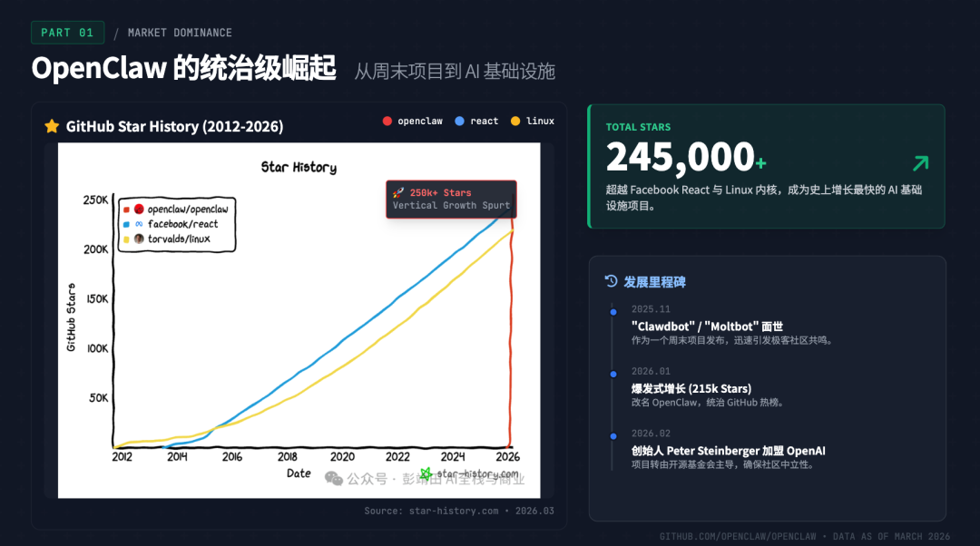Image resolution: width=980 pixels, height=546 pixels.
Task: Click the openclaw legend label in header
Action: click(420, 122)
